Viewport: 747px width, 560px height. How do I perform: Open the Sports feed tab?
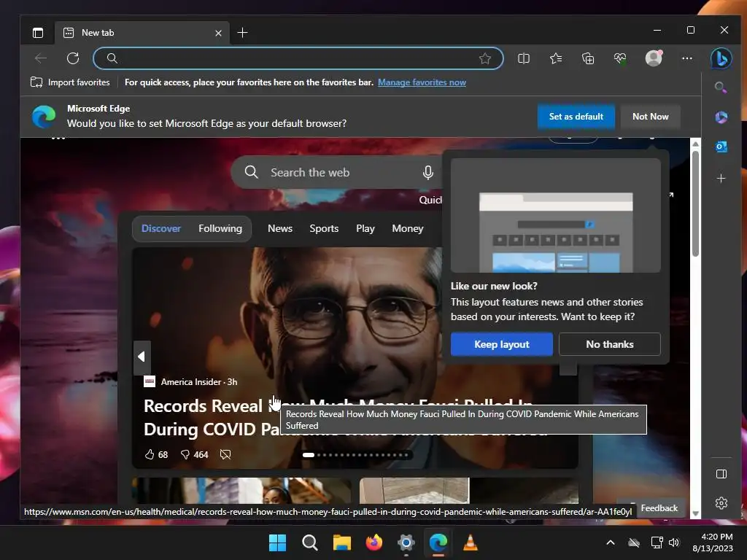tap(324, 228)
